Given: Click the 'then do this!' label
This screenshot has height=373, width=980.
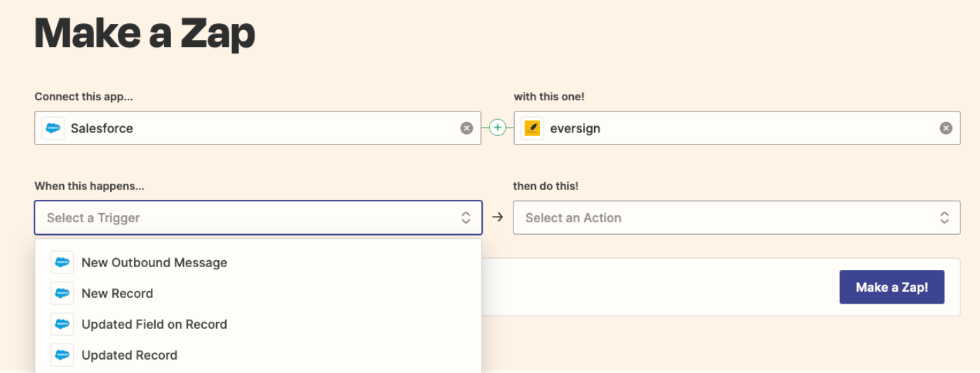Looking at the screenshot, I should click(546, 186).
